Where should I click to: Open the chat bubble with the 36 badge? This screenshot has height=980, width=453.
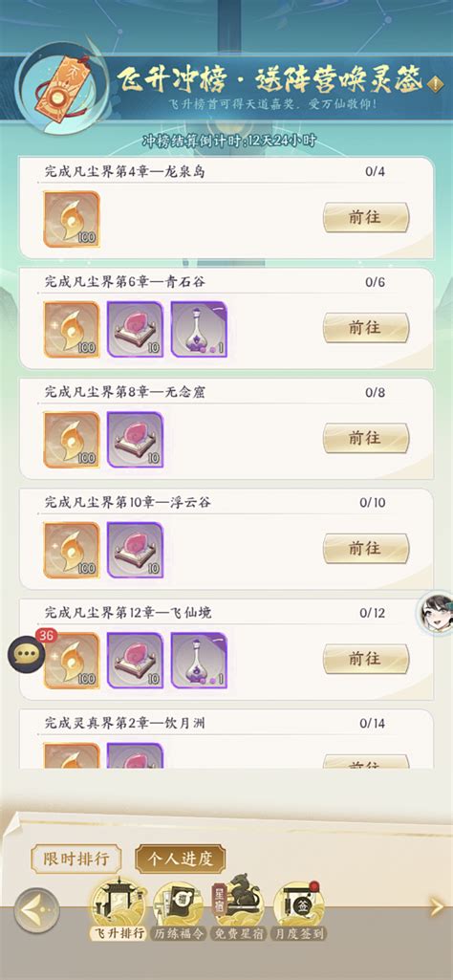coord(27,653)
